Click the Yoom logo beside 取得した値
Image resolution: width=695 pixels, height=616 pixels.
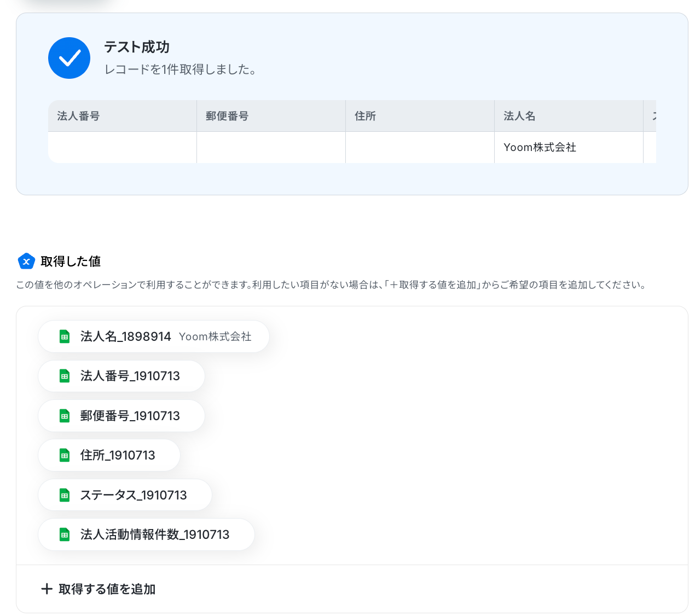click(x=26, y=261)
